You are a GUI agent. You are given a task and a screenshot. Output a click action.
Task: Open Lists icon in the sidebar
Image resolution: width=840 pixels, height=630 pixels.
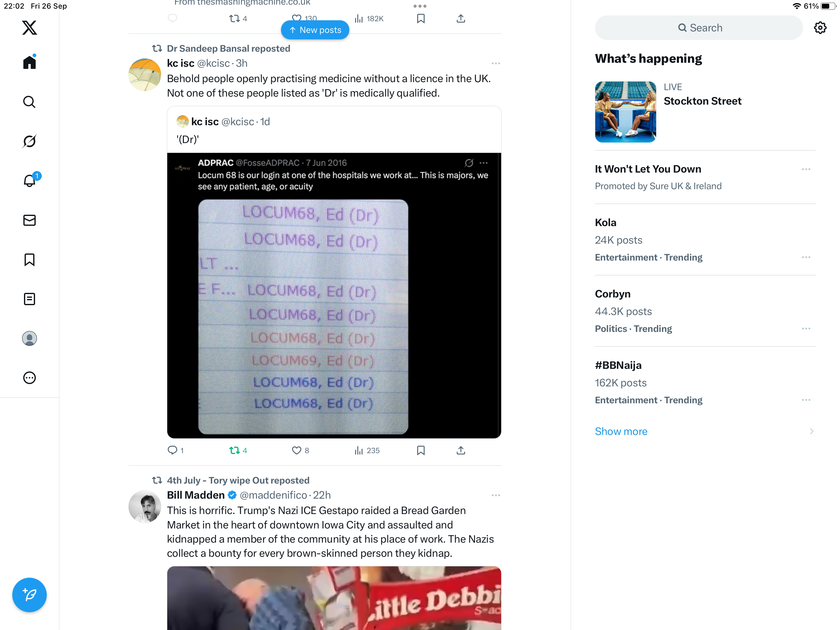[29, 299]
